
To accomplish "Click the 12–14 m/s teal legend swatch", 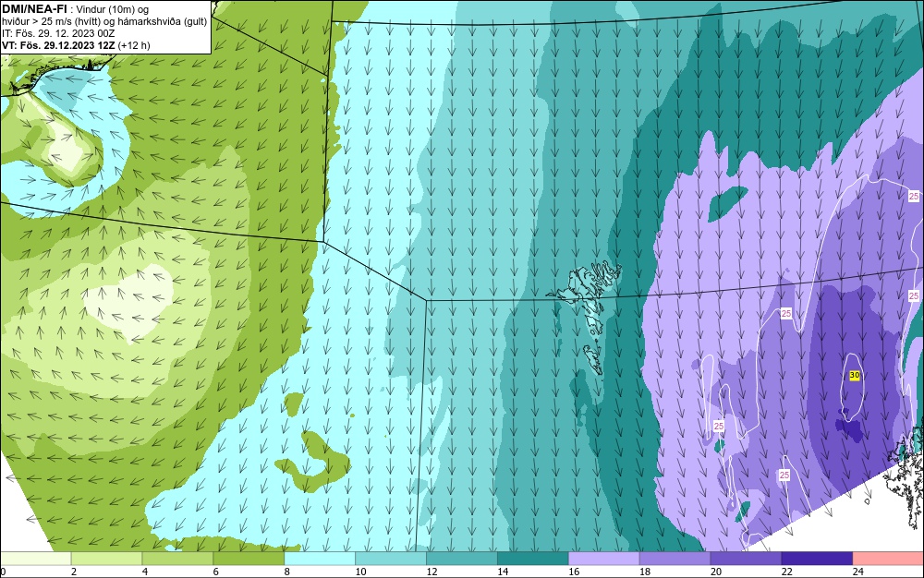I will point(461,559).
